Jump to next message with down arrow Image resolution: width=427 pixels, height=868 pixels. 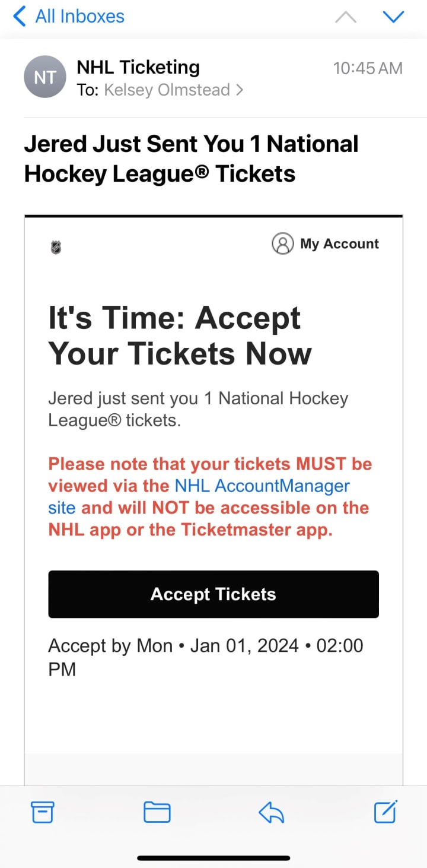point(393,17)
